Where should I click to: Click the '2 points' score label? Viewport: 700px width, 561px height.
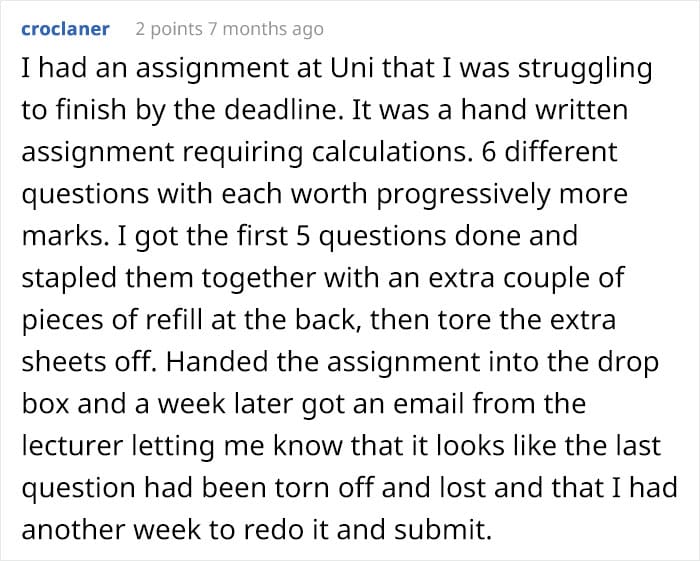169,29
